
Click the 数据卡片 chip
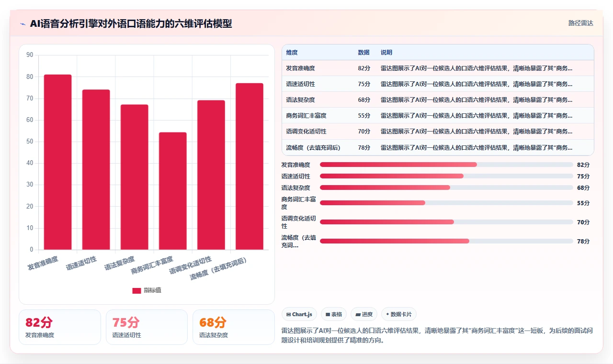click(399, 314)
